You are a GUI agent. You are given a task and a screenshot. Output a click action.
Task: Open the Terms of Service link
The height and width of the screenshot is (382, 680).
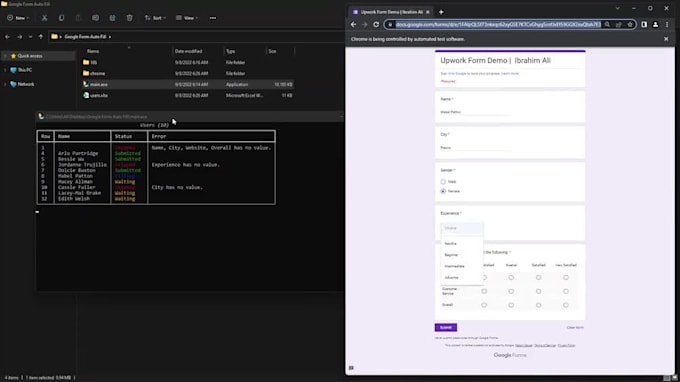click(545, 346)
